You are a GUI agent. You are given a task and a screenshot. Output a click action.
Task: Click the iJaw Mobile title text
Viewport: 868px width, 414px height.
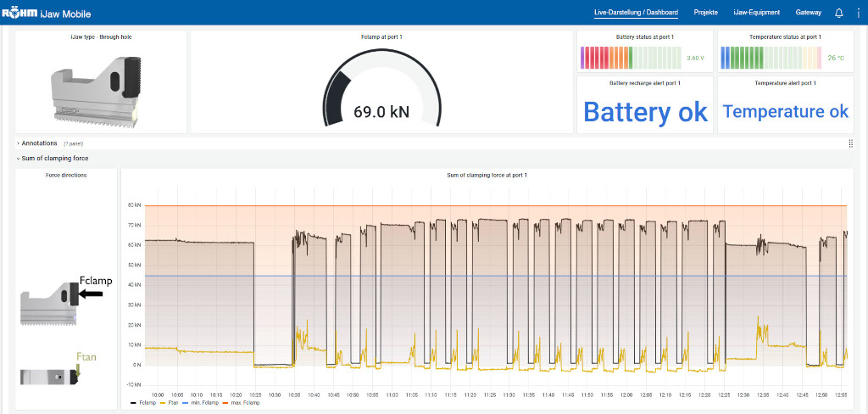click(x=66, y=14)
